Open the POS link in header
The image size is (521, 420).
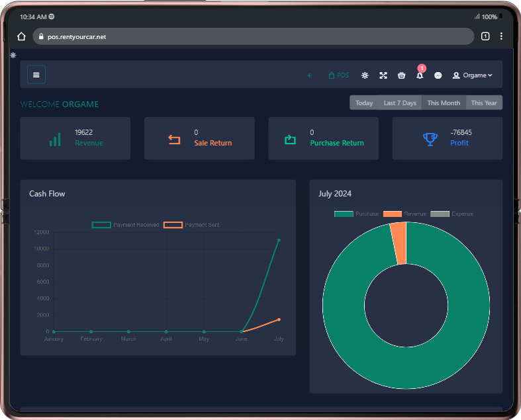coord(338,75)
